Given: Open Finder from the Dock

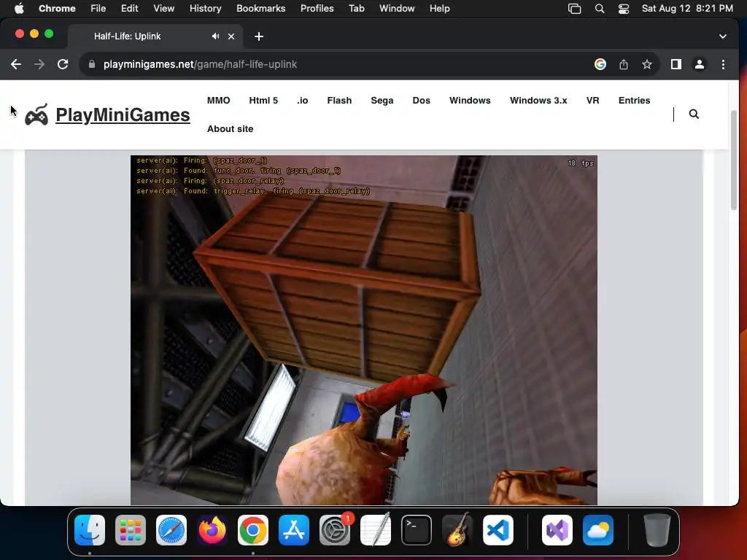Looking at the screenshot, I should (90, 530).
